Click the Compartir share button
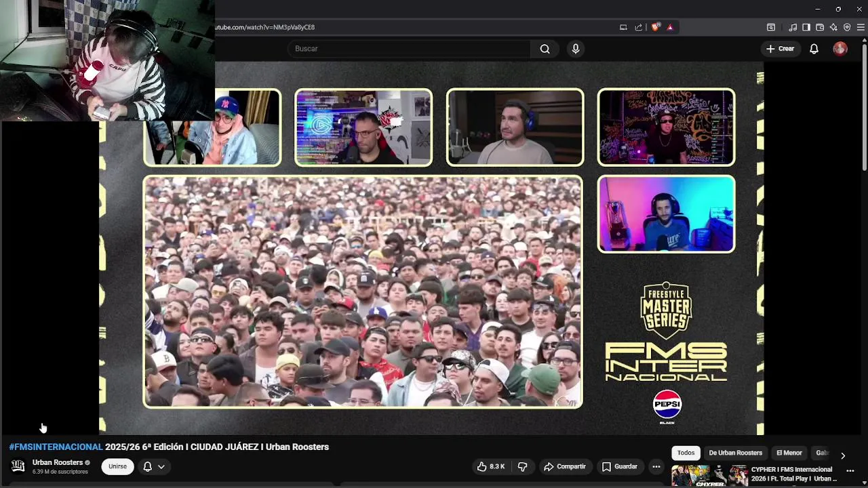 564,466
